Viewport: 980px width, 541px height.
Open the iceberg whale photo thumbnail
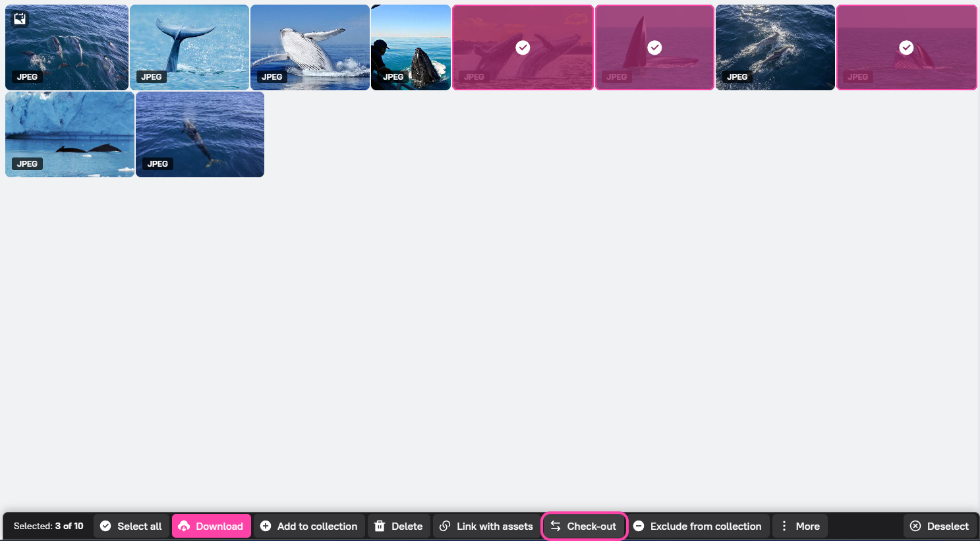click(x=69, y=134)
